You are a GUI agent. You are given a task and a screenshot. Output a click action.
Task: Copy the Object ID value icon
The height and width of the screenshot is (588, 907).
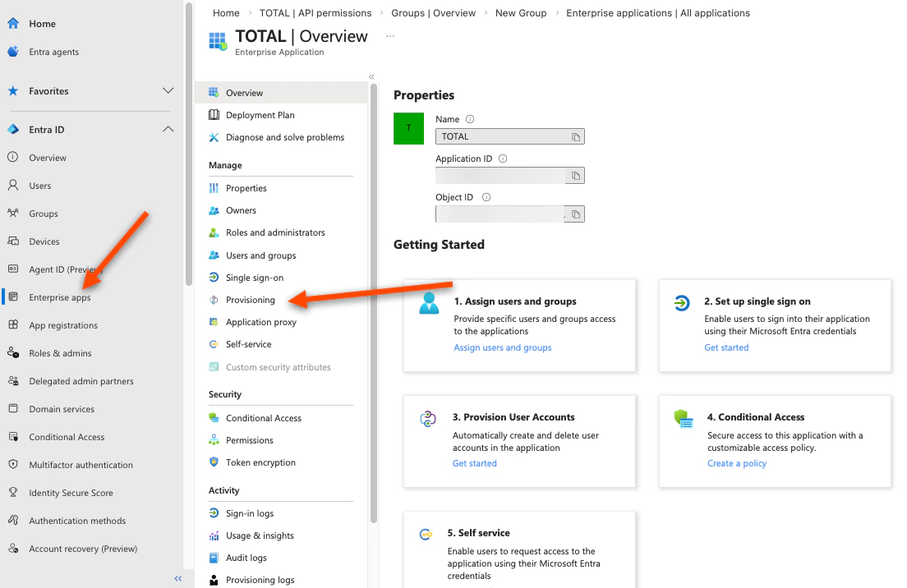click(576, 214)
